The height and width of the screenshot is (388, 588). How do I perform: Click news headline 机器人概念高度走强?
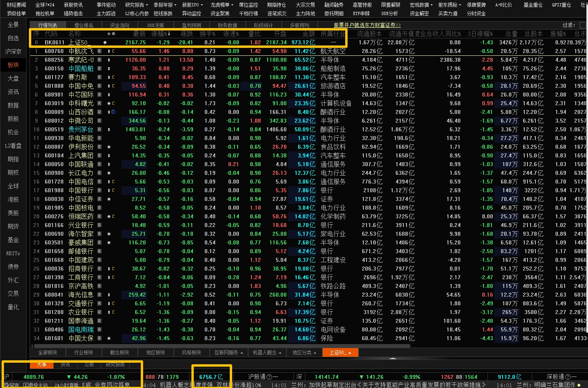(185, 385)
